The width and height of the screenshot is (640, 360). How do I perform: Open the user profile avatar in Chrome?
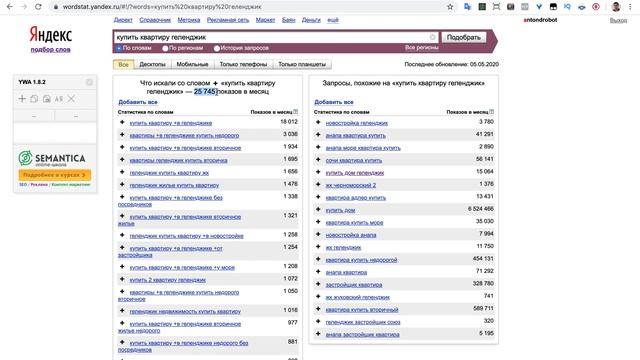616,7
